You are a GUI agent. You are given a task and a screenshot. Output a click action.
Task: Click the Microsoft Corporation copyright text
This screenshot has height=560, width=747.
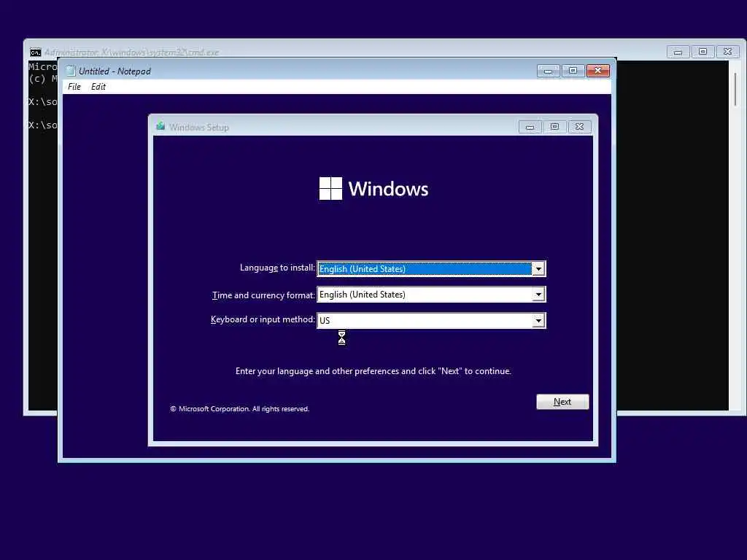click(239, 408)
